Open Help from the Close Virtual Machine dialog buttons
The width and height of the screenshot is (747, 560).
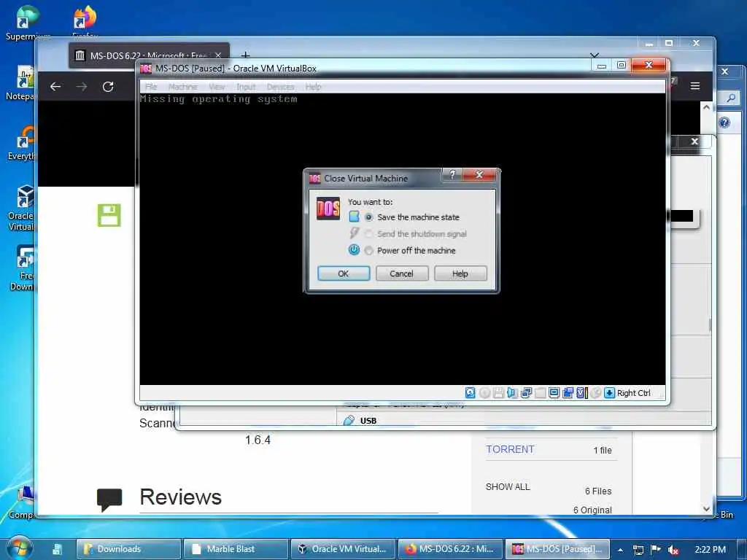(460, 273)
